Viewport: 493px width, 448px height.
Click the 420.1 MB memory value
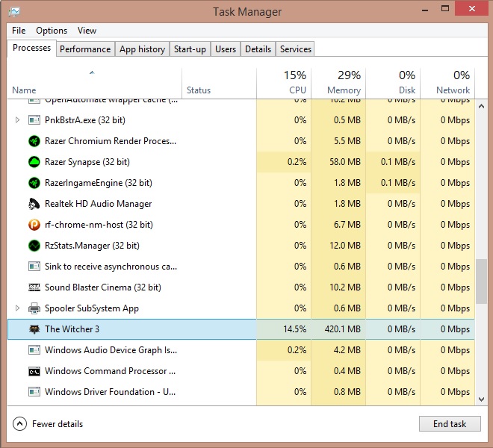click(343, 329)
